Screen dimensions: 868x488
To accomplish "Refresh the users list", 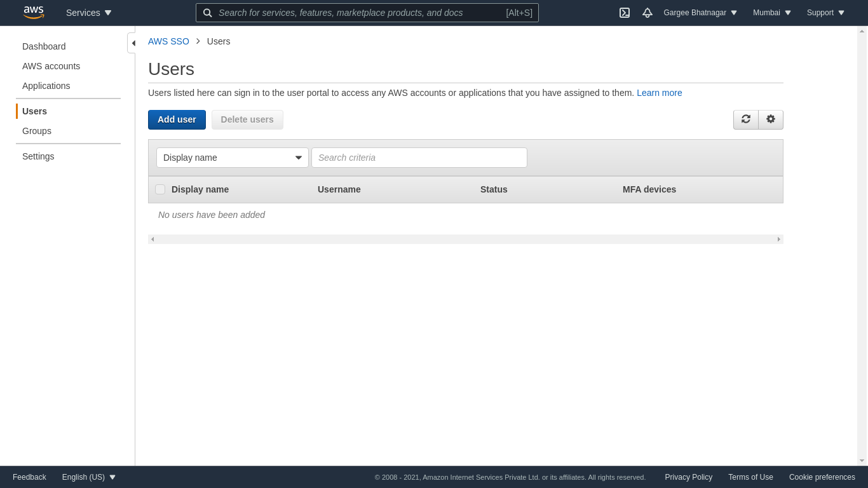I will (x=746, y=119).
